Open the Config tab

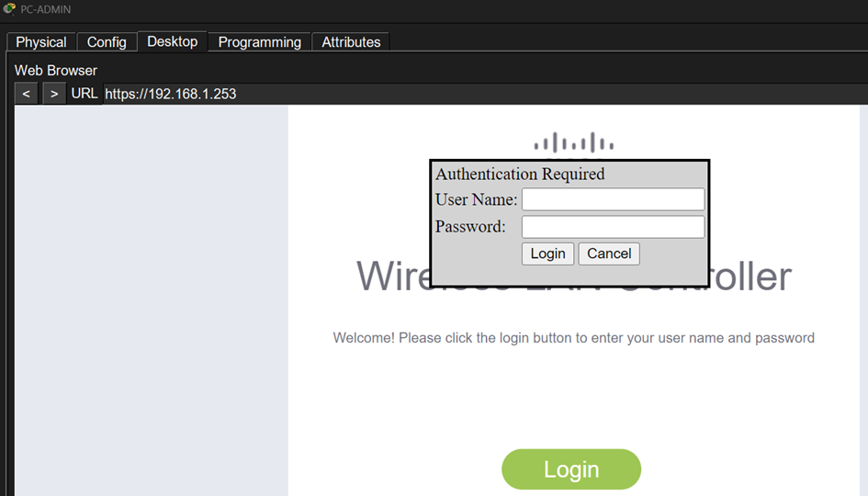click(107, 42)
